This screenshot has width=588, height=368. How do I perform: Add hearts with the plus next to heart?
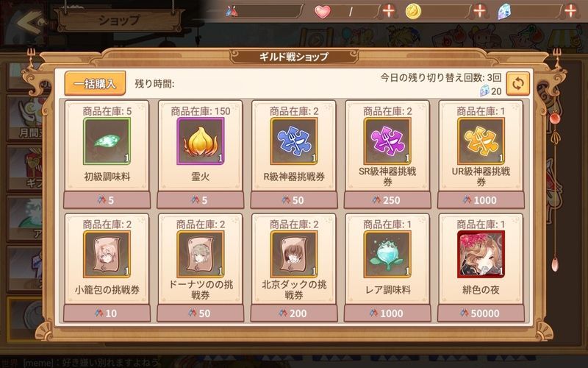[389, 11]
